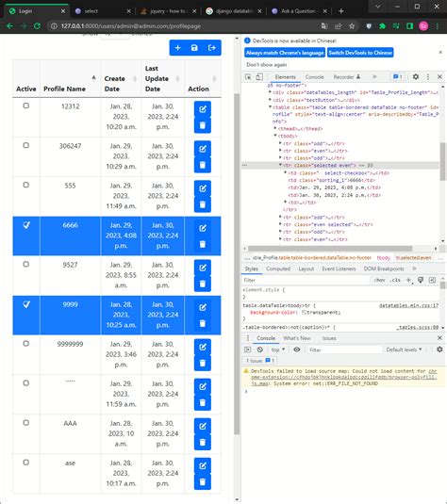Check the Active box for 555
The width and height of the screenshot is (447, 504).
[x=26, y=185]
